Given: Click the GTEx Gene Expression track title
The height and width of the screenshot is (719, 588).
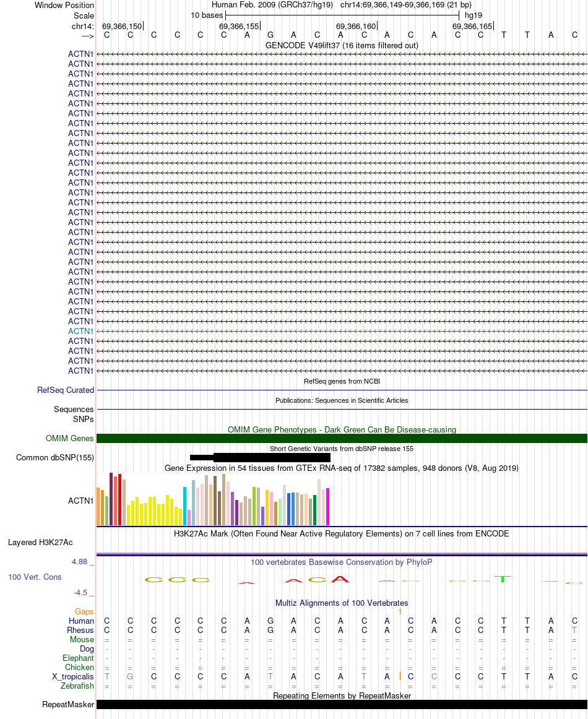Looking at the screenshot, I should [342, 468].
